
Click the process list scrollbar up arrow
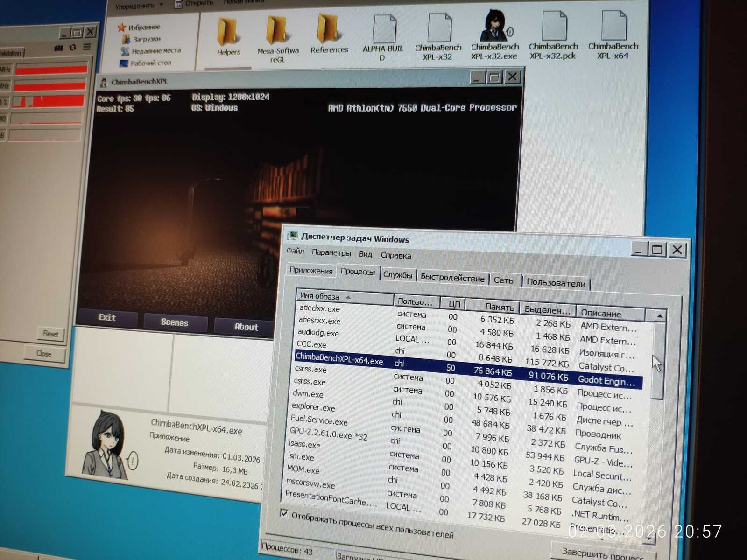(x=660, y=316)
